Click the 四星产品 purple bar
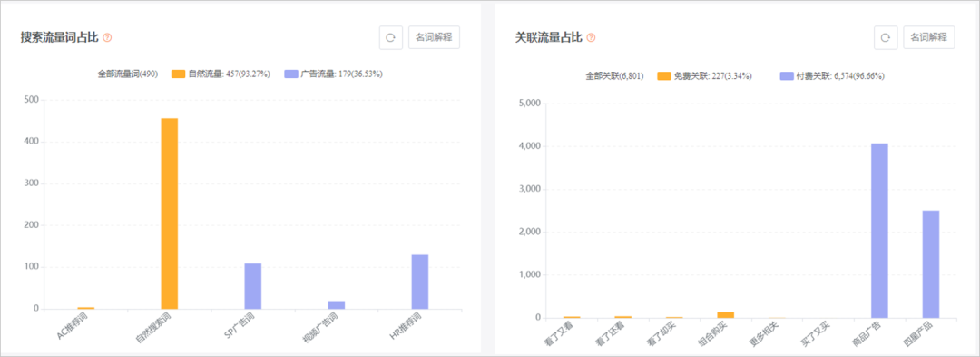 [x=931, y=263]
